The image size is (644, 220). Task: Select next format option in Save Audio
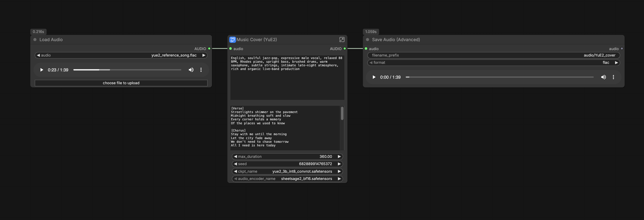point(616,63)
